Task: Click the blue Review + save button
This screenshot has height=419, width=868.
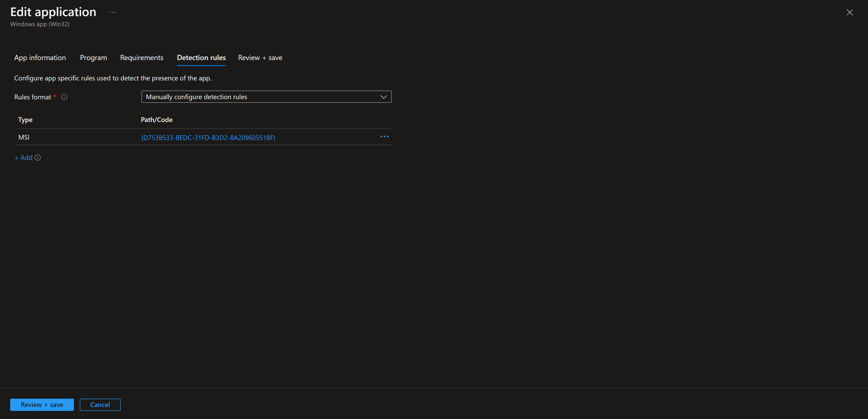Action: point(42,405)
